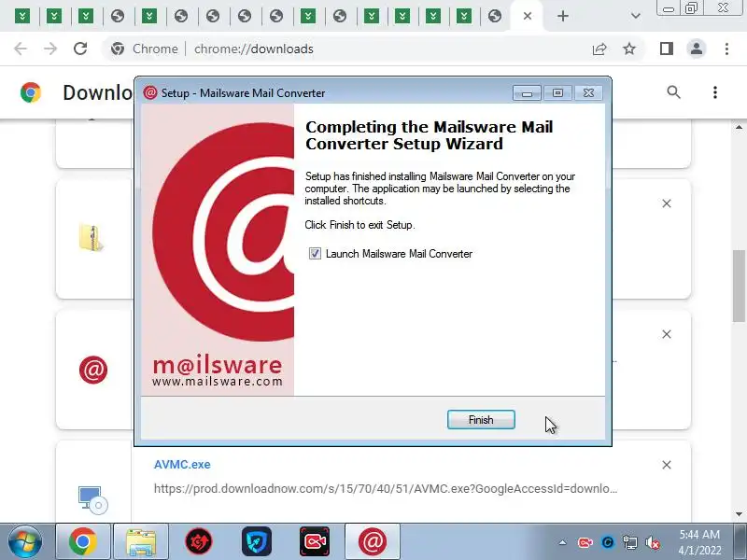Viewport: 747px width, 560px height.
Task: Uncheck Launch Mailsware Mail Converter checkbox
Action: point(315,253)
